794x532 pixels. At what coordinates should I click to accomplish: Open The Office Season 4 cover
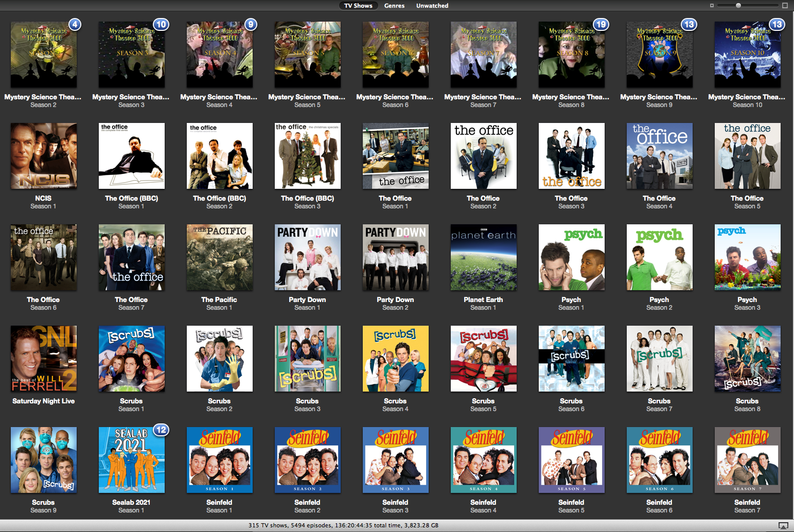[660, 156]
